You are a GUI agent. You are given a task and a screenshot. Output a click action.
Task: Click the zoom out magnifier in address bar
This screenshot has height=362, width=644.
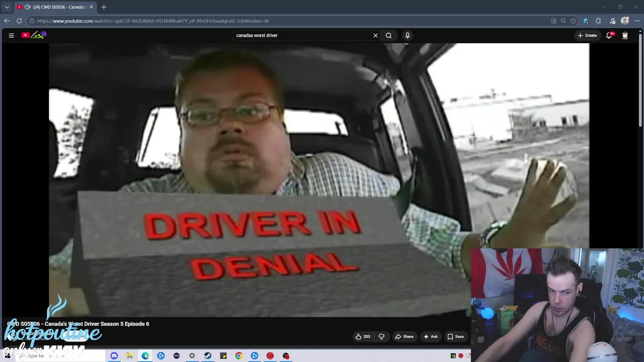click(x=563, y=21)
